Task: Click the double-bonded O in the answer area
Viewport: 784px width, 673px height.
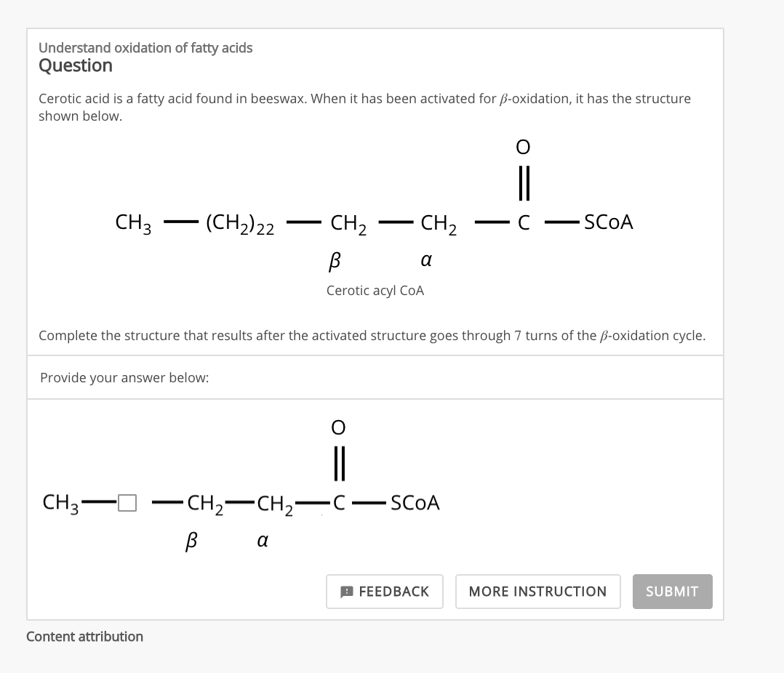Action: [x=338, y=427]
